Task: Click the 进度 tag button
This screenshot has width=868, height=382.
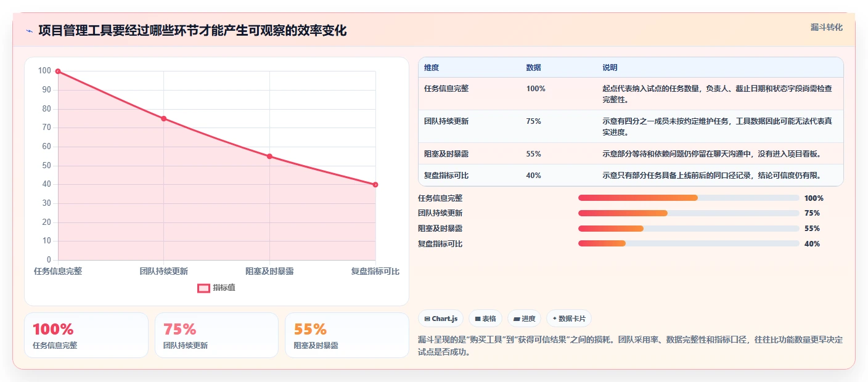Action: (x=524, y=319)
